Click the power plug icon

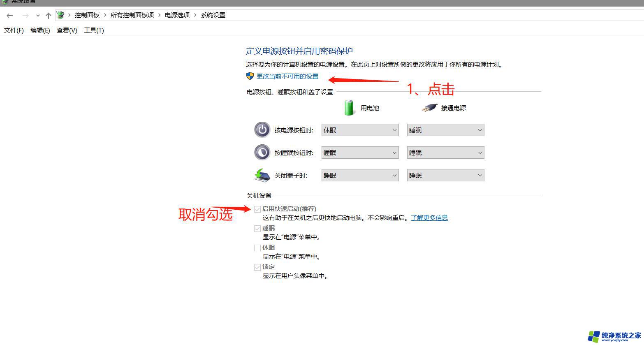(x=429, y=108)
